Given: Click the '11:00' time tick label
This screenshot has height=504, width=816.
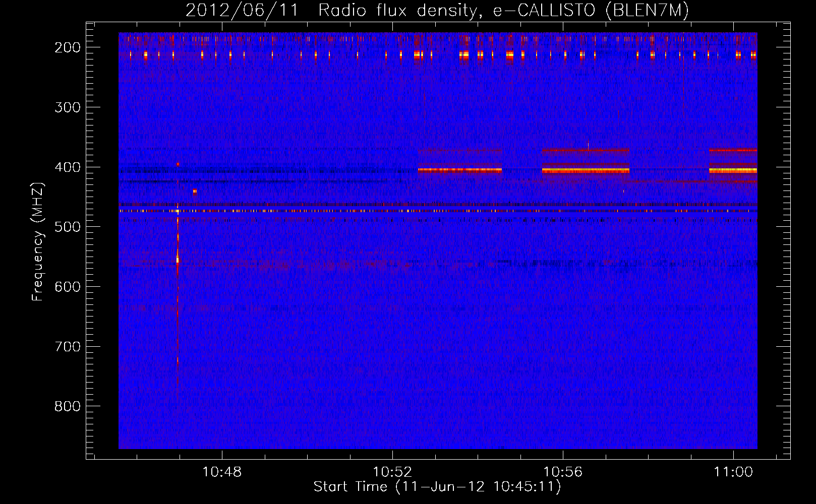Looking at the screenshot, I should pyautogui.click(x=733, y=472).
